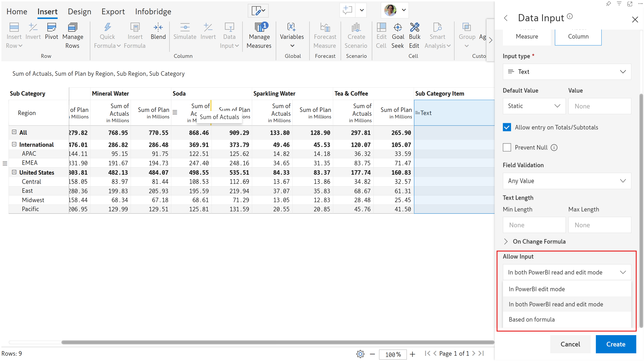This screenshot has height=361, width=644.
Task: Click the Max Length input field
Action: pyautogui.click(x=600, y=225)
